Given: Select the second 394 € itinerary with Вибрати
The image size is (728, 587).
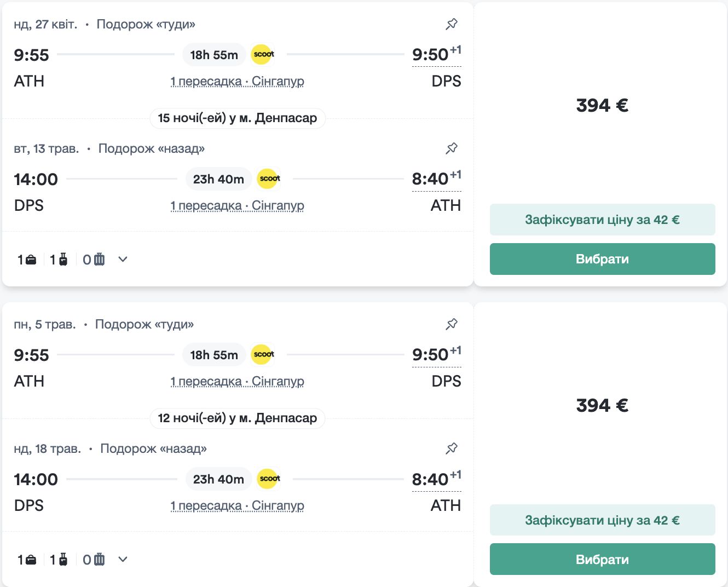Looking at the screenshot, I should [x=602, y=559].
